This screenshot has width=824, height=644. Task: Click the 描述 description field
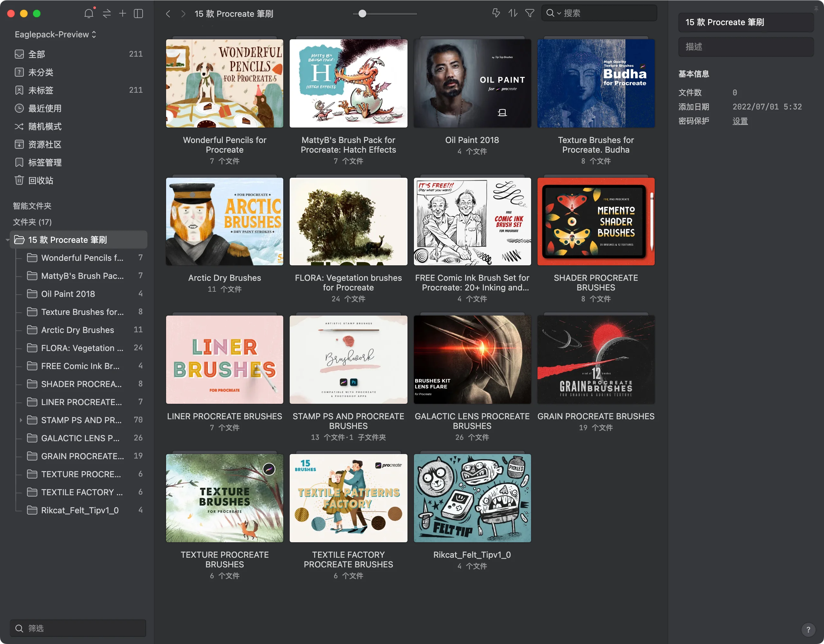tap(745, 47)
